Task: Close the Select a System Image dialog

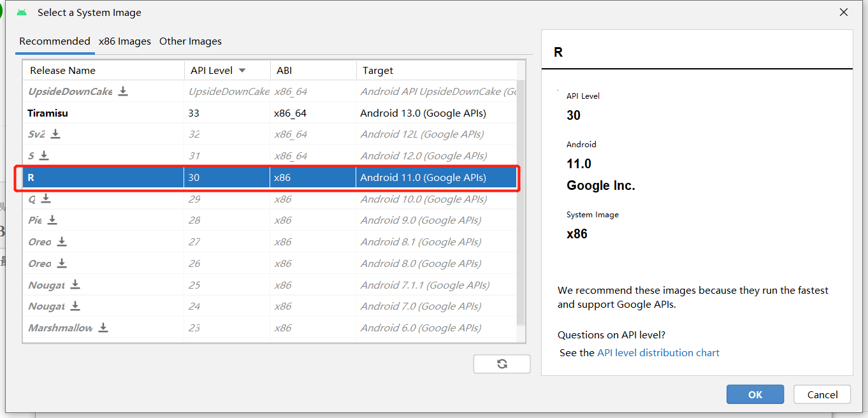Action: point(844,12)
